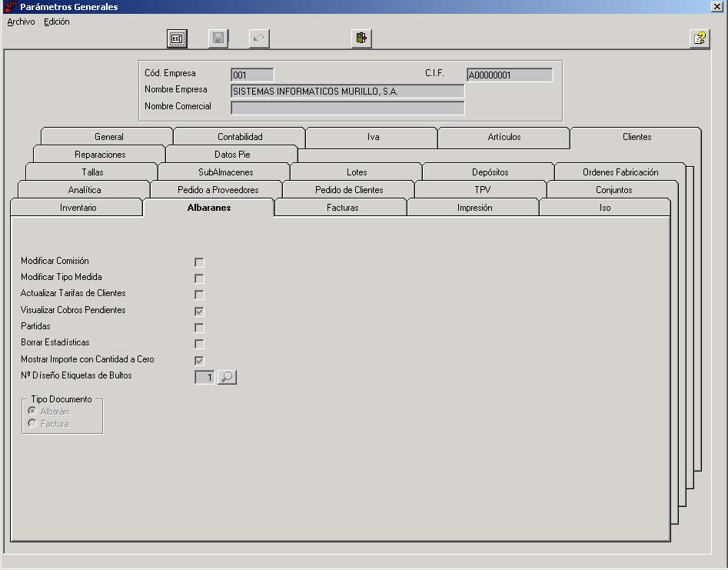This screenshot has height=570, width=728.
Task: Click the application icon in title bar
Action: coord(10,6)
